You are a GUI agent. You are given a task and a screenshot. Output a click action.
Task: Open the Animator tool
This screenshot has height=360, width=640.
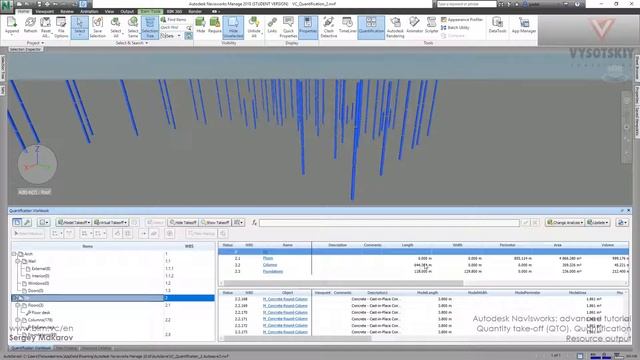pyautogui.click(x=414, y=26)
